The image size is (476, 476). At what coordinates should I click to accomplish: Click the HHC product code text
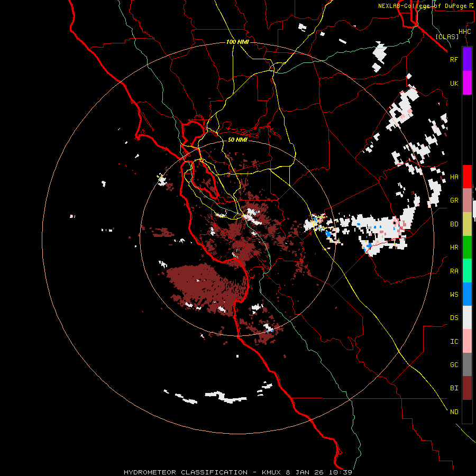pos(464,32)
